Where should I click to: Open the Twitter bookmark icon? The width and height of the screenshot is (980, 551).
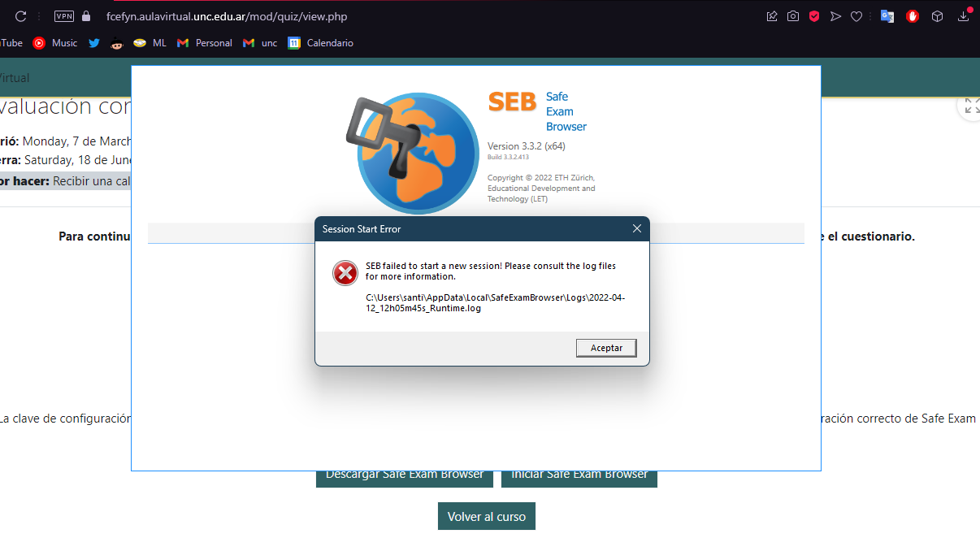coord(94,43)
